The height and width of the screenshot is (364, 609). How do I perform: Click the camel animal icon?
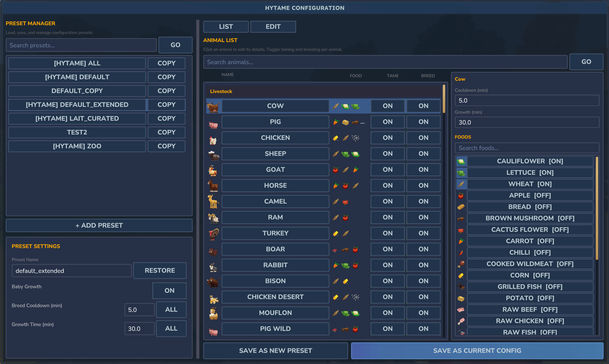click(213, 202)
